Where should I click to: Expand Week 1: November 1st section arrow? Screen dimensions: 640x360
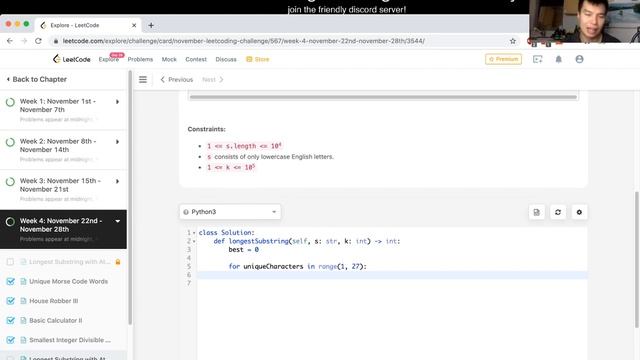118,102
